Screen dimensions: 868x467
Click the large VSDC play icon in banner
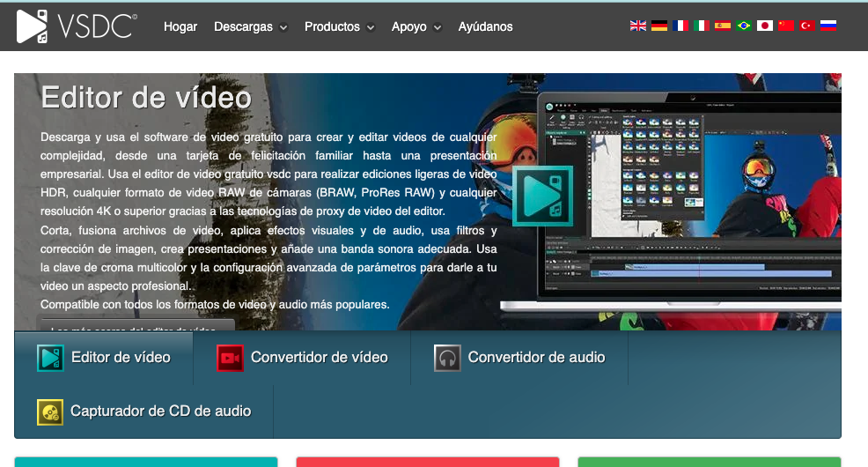tap(542, 196)
